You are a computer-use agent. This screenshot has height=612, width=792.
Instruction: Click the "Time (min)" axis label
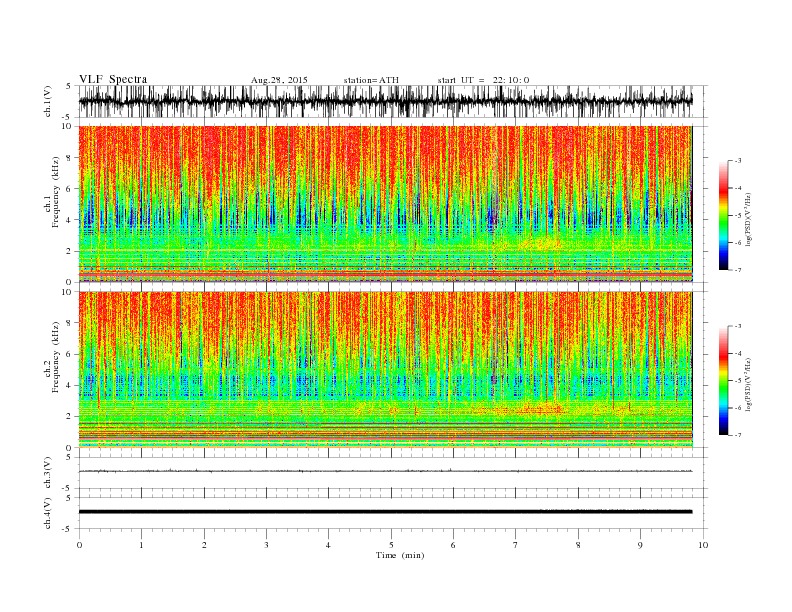tap(400, 555)
